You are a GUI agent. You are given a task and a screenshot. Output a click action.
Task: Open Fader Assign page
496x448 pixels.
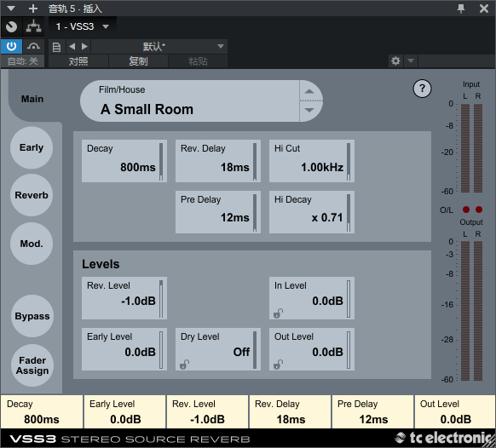(32, 365)
